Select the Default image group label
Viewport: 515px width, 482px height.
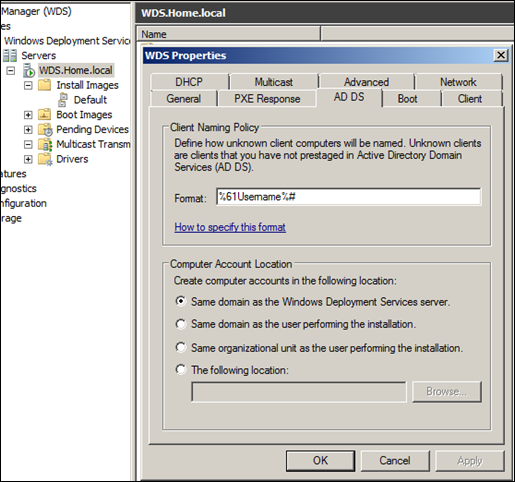pyautogui.click(x=90, y=100)
